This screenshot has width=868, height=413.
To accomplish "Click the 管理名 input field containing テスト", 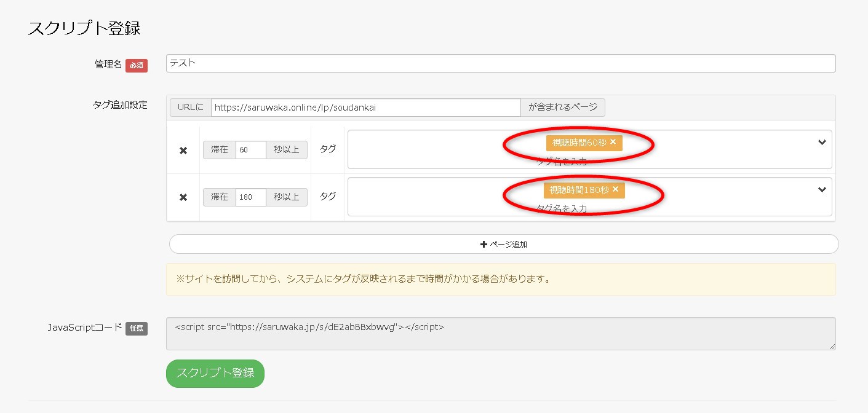I will tap(501, 63).
